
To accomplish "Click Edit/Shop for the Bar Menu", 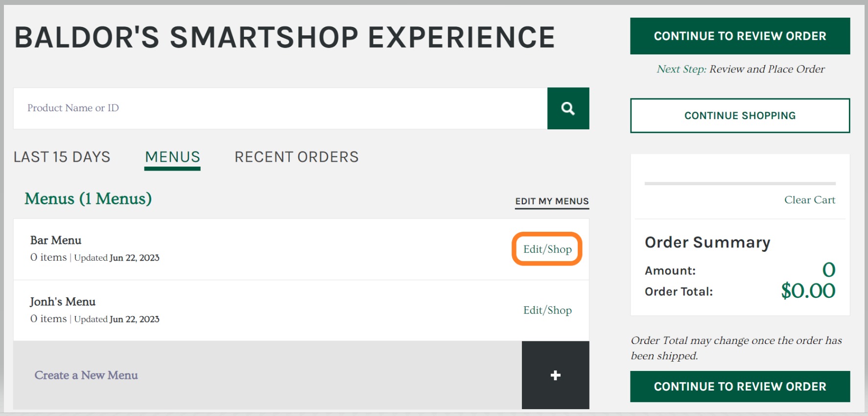I will click(x=547, y=249).
